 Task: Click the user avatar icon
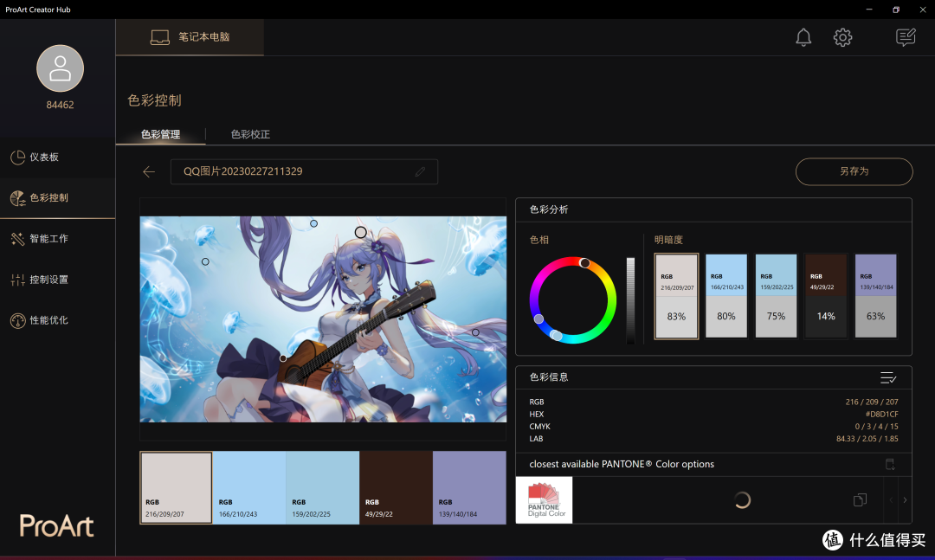(x=60, y=68)
